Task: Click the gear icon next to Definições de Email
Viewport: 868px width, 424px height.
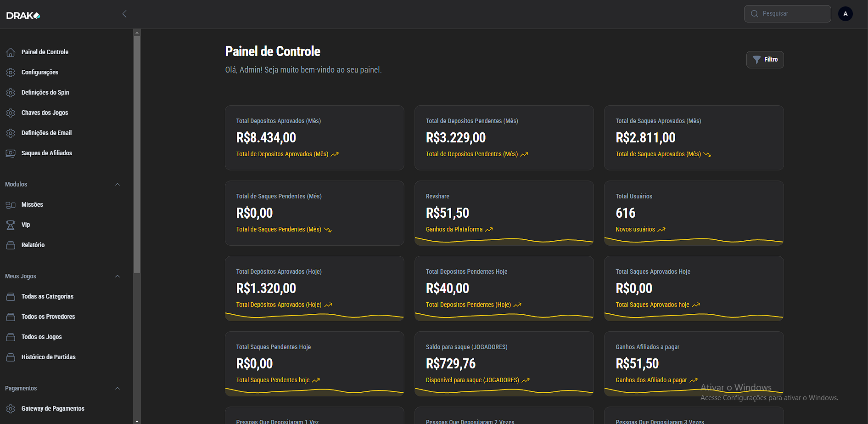Action: pos(11,133)
